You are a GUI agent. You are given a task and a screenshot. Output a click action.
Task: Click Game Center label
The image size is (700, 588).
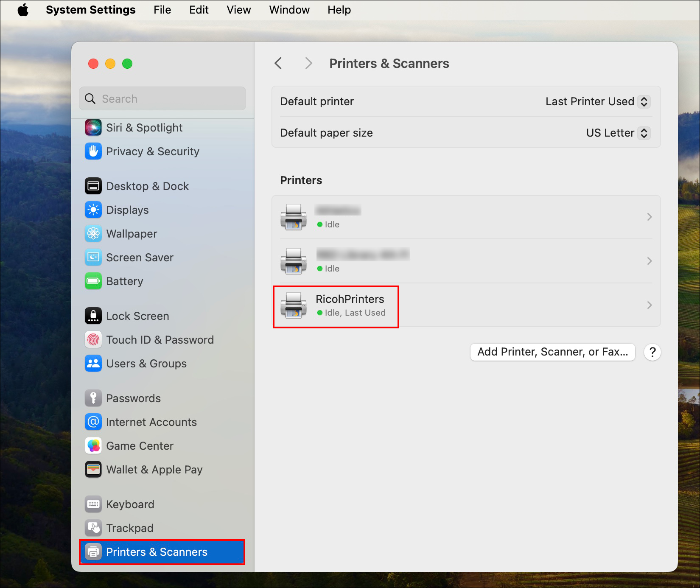pyautogui.click(x=140, y=446)
